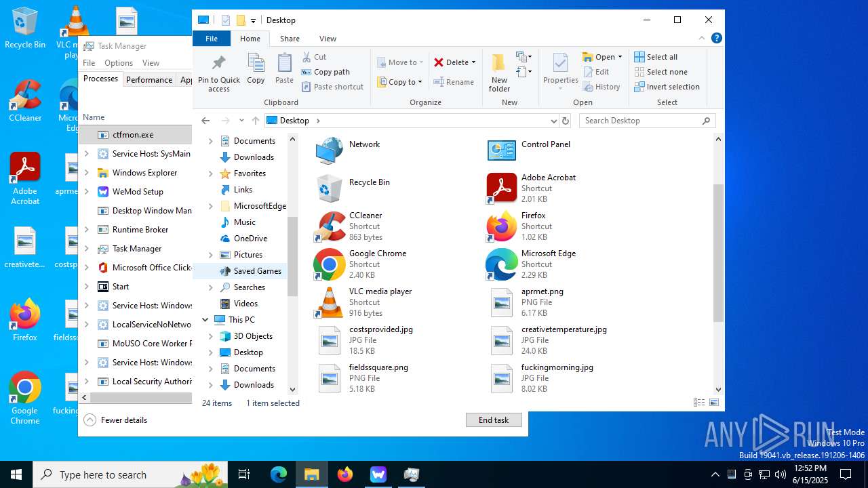The height and width of the screenshot is (488, 868).
Task: Click Rename in the Organize group
Action: tap(454, 82)
